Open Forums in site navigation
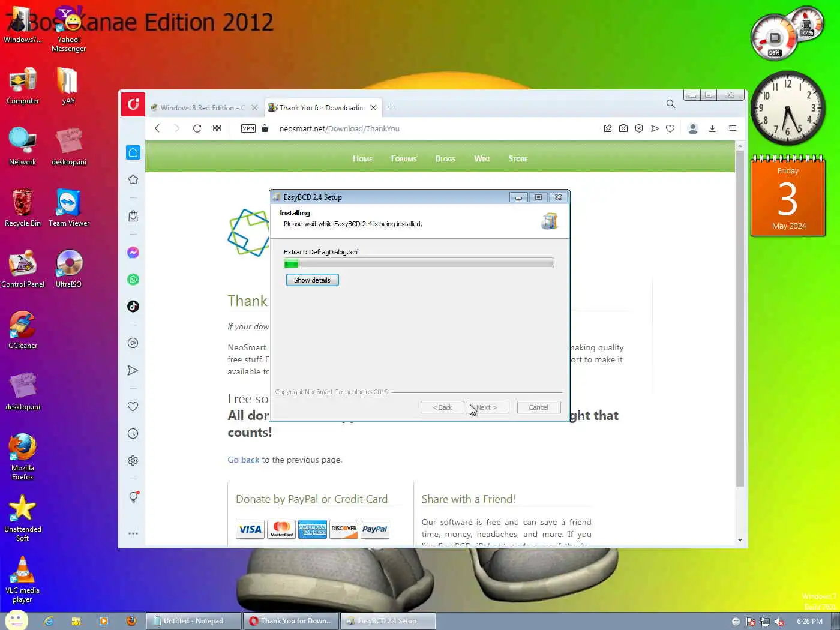Screen dimensions: 840x630 click(404, 159)
